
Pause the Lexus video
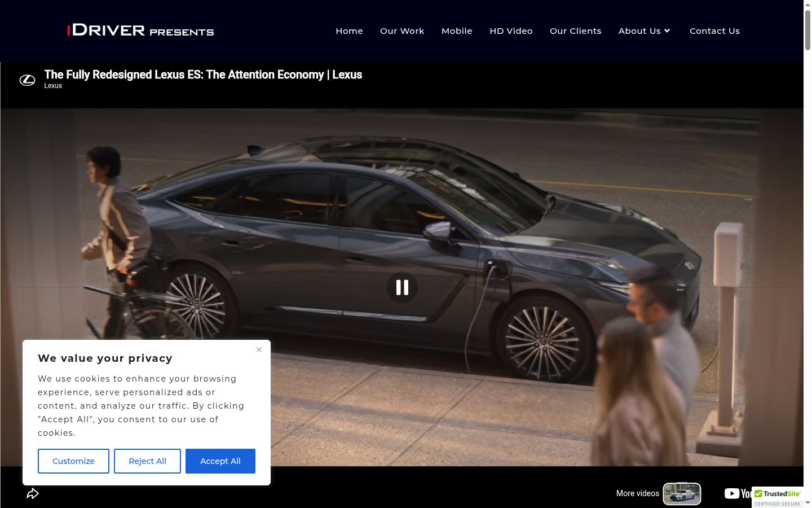[402, 287]
